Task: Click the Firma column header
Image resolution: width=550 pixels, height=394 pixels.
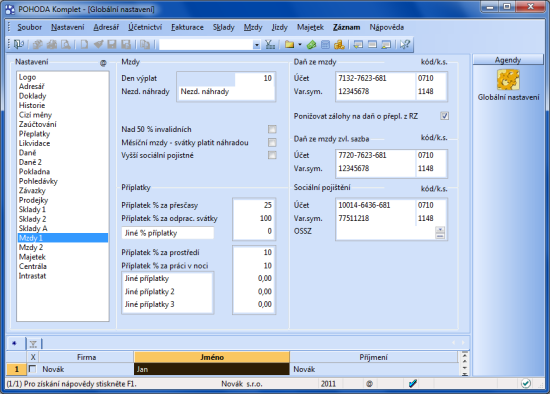Action: pos(86,357)
